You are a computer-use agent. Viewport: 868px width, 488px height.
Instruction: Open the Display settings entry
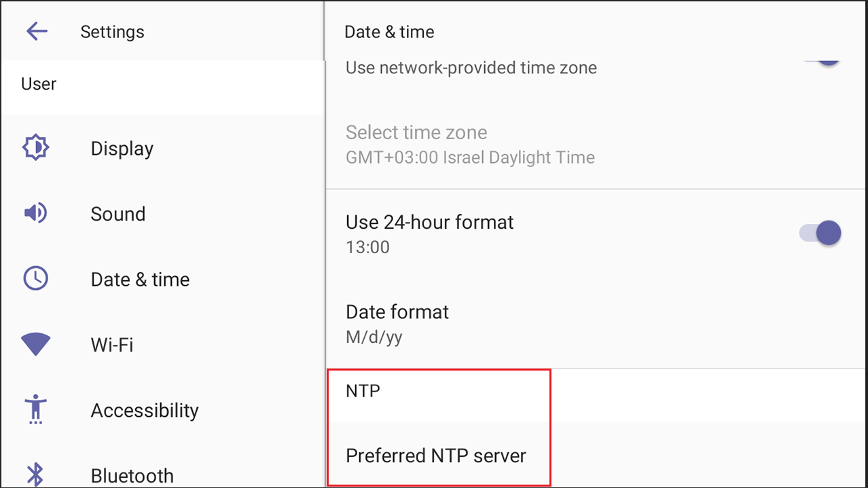[x=162, y=148]
